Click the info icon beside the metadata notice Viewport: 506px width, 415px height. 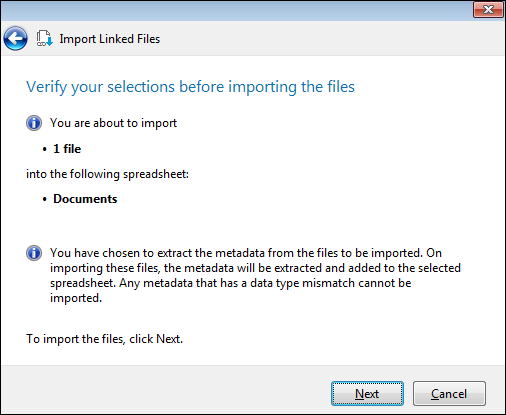tap(34, 253)
